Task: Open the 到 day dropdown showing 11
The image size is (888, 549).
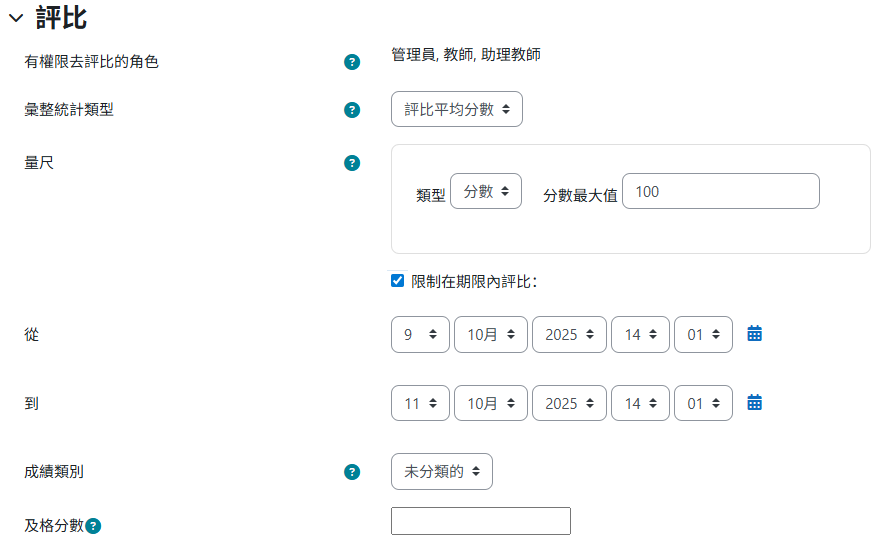Action: coord(420,404)
